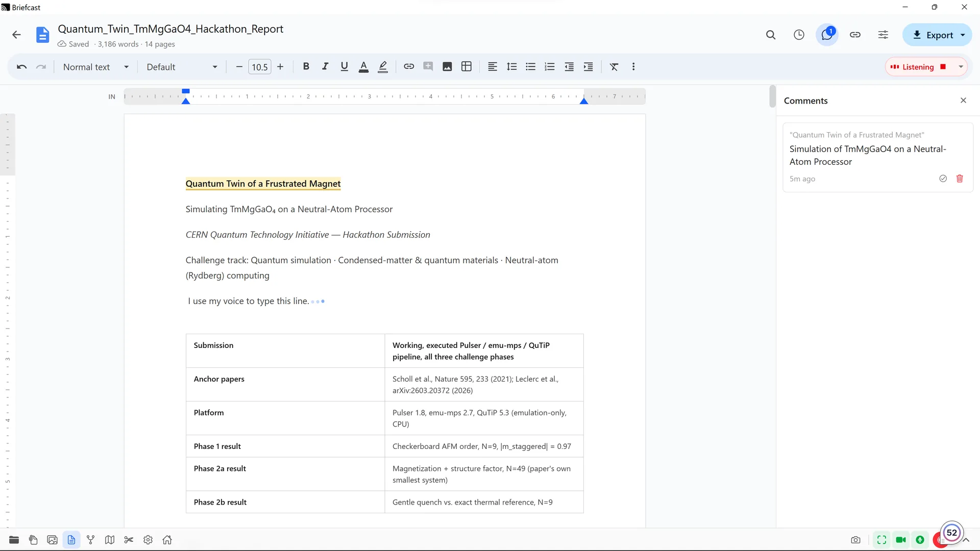
Task: Open more toolbar options menu
Action: click(633, 67)
